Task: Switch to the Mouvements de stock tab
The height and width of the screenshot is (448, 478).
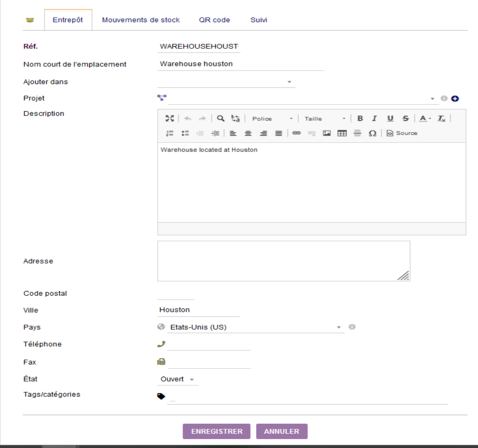Action: [x=141, y=20]
